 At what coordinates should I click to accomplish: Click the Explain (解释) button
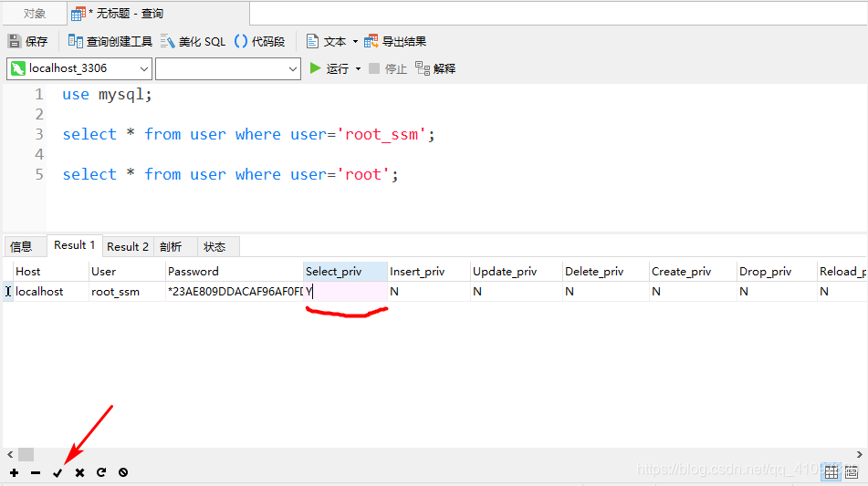click(435, 68)
